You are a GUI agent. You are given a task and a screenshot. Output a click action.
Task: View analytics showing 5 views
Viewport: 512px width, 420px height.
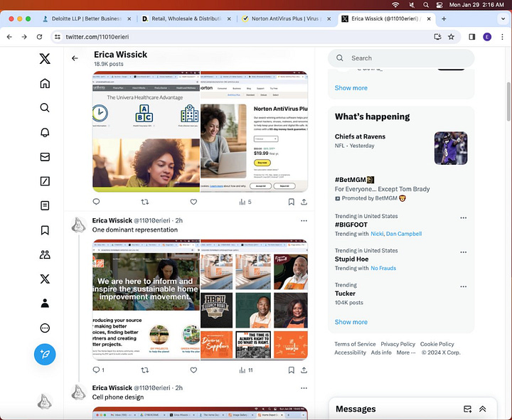(x=245, y=202)
